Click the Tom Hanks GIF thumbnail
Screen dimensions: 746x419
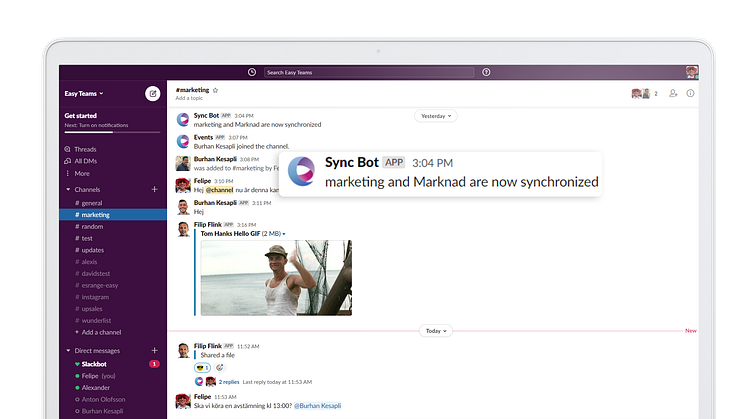click(x=276, y=278)
